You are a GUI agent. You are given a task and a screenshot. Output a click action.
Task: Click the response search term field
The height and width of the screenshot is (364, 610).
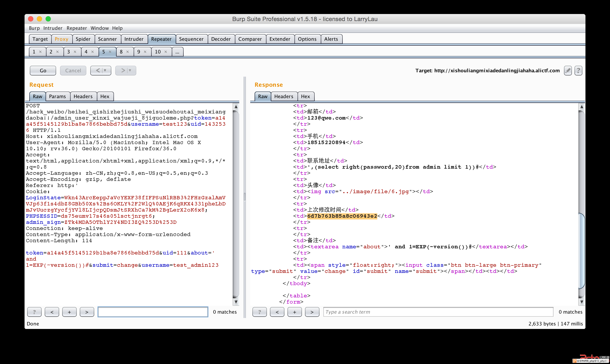coord(438,312)
